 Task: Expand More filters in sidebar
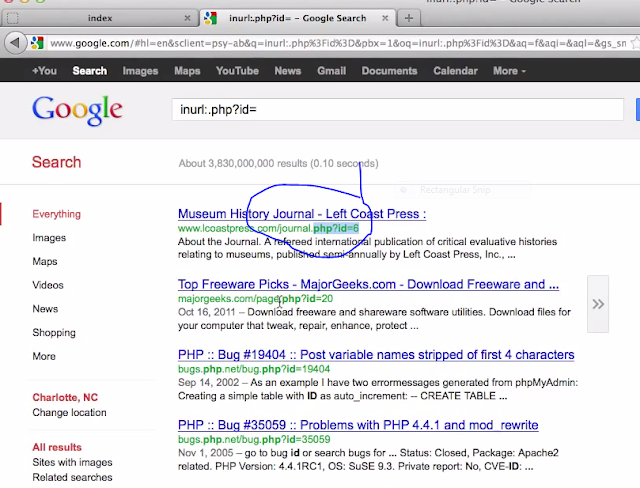click(x=44, y=356)
